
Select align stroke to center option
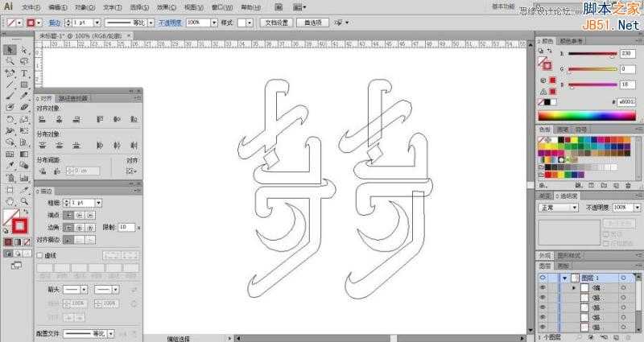coord(68,240)
